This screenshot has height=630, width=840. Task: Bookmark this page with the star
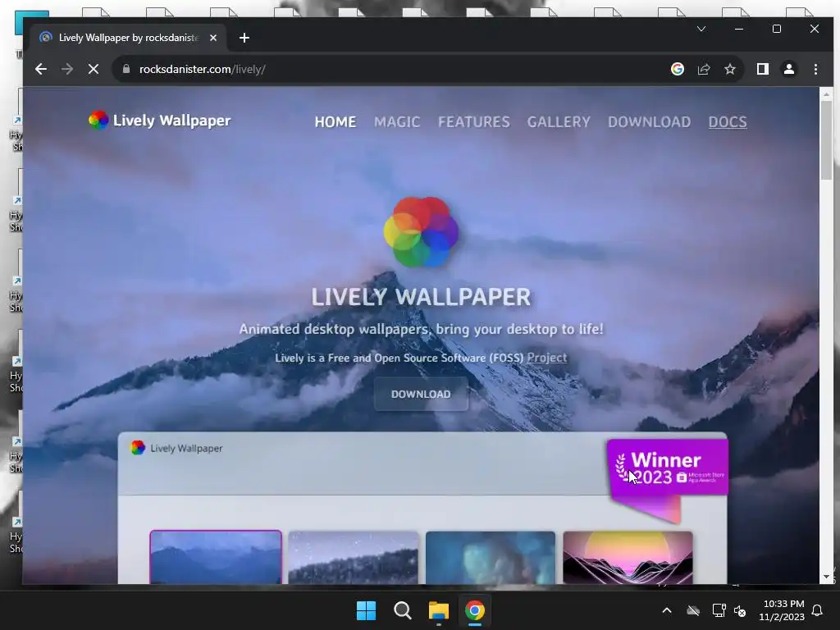point(729,69)
